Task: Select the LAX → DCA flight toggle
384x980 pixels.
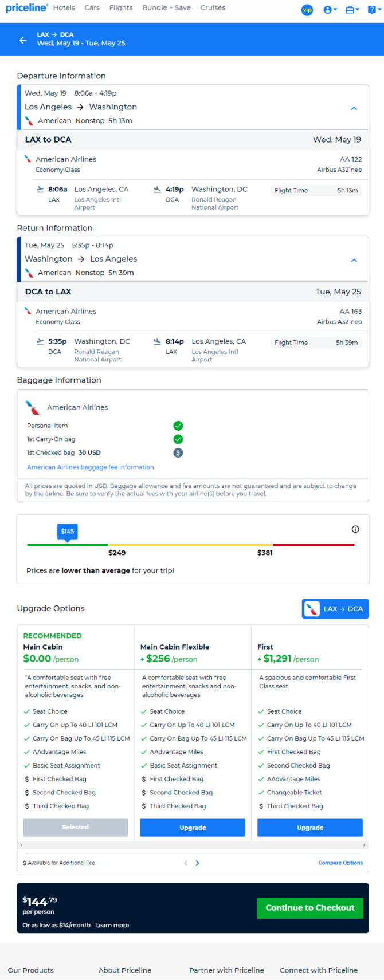Action: coord(335,609)
